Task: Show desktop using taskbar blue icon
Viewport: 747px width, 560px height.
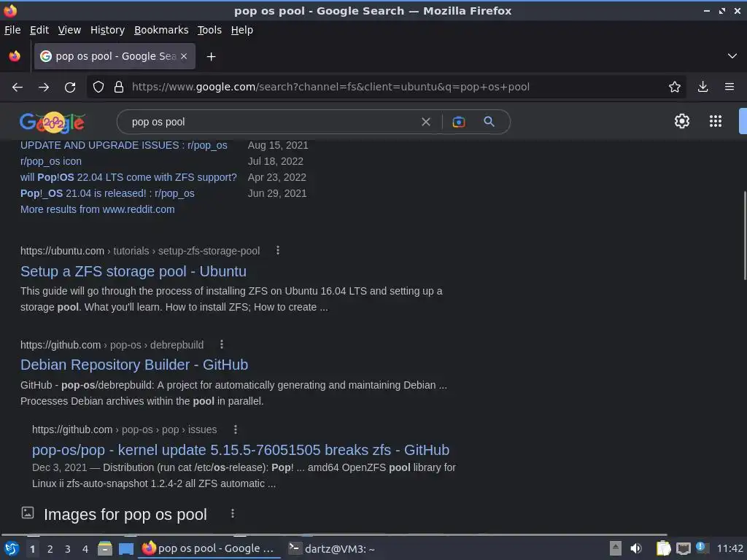Action: tap(125, 548)
